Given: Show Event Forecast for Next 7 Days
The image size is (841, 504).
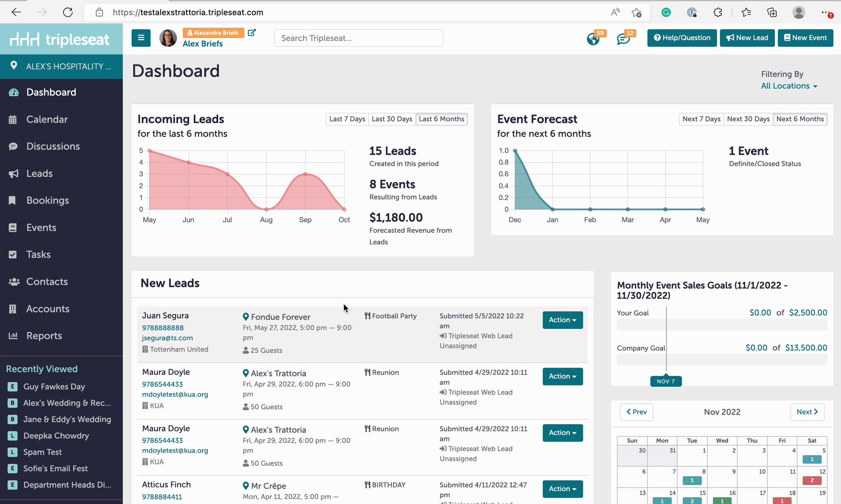Looking at the screenshot, I should click(x=701, y=119).
